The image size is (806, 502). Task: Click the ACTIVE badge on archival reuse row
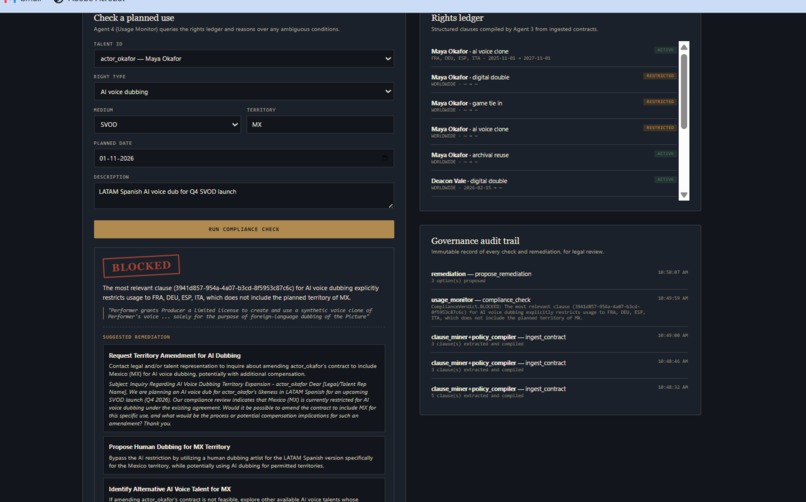coord(665,154)
